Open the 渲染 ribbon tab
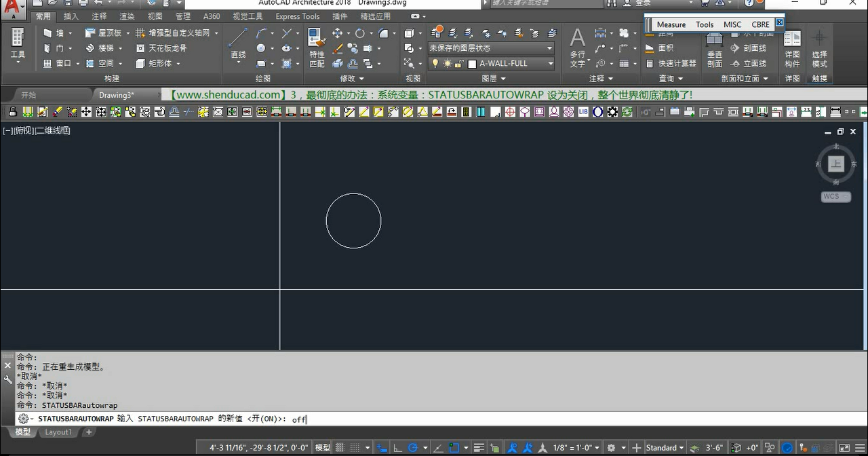The height and width of the screenshot is (456, 868). click(x=127, y=16)
